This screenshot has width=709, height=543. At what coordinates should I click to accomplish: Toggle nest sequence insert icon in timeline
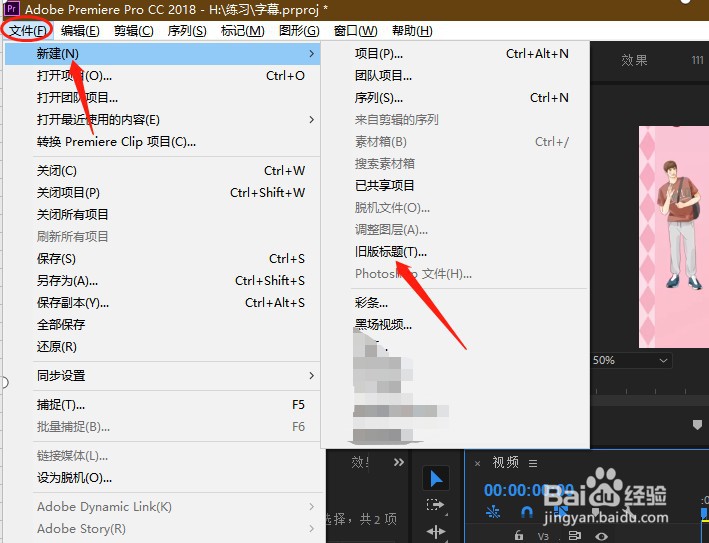492,512
